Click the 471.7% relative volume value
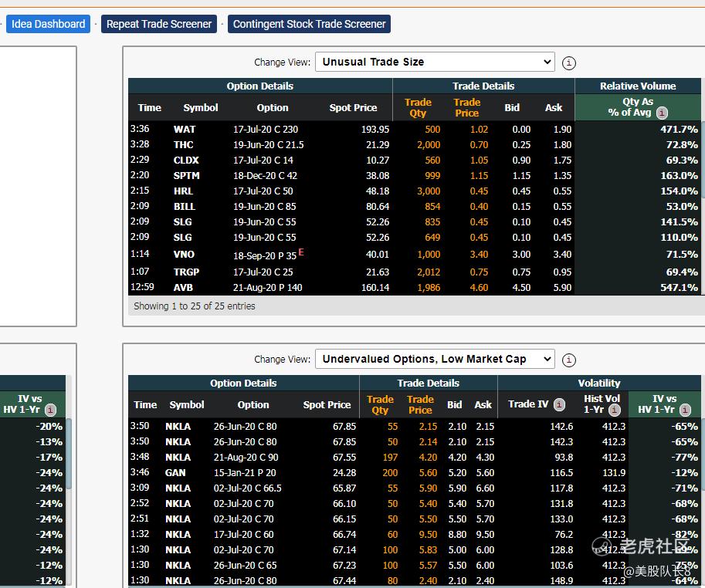This screenshot has height=588, width=705. (679, 130)
